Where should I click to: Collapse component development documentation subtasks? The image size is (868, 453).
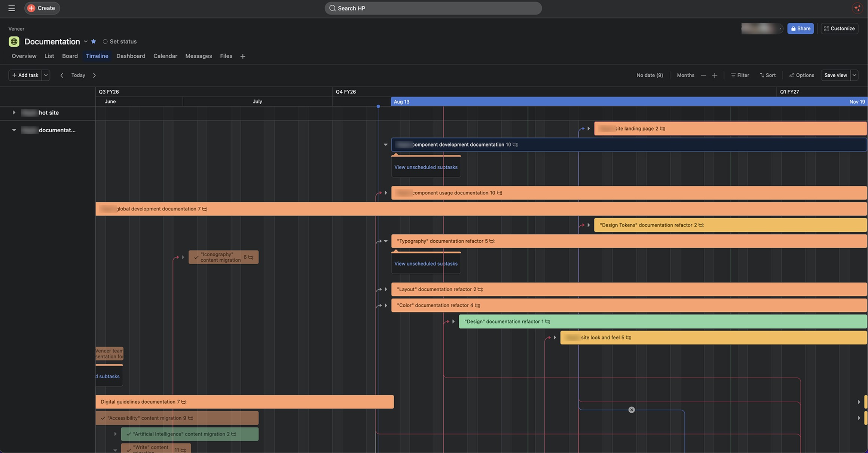(386, 145)
